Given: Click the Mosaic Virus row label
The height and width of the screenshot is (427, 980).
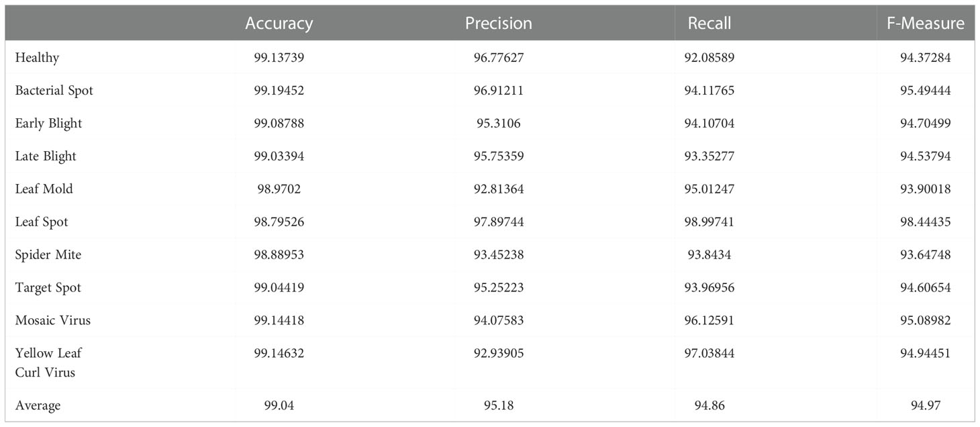Looking at the screenshot, I should [x=52, y=321].
